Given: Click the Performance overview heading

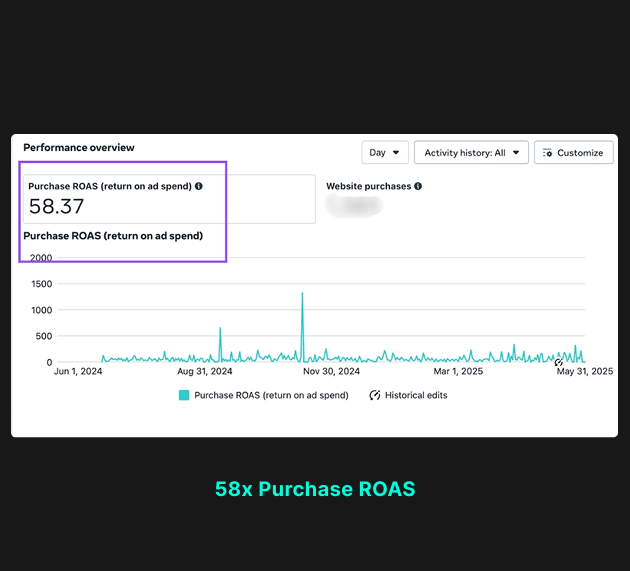Looking at the screenshot, I should tap(79, 147).
